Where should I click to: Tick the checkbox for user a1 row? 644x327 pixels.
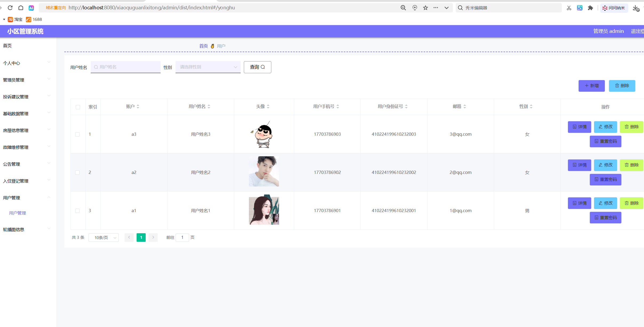pyautogui.click(x=77, y=211)
